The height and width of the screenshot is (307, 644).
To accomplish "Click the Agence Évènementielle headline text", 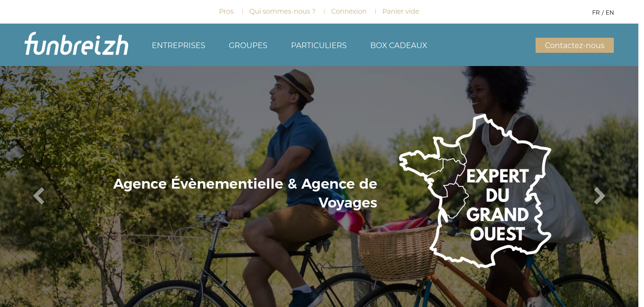I will [245, 193].
